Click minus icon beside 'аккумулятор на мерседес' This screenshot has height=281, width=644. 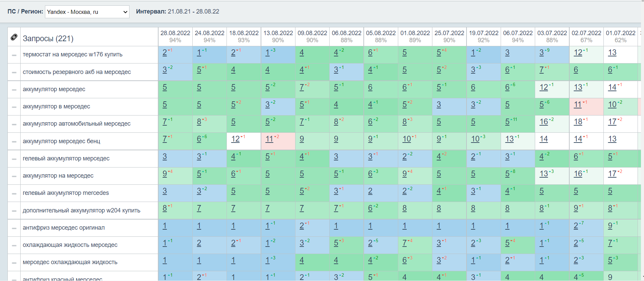click(14, 176)
